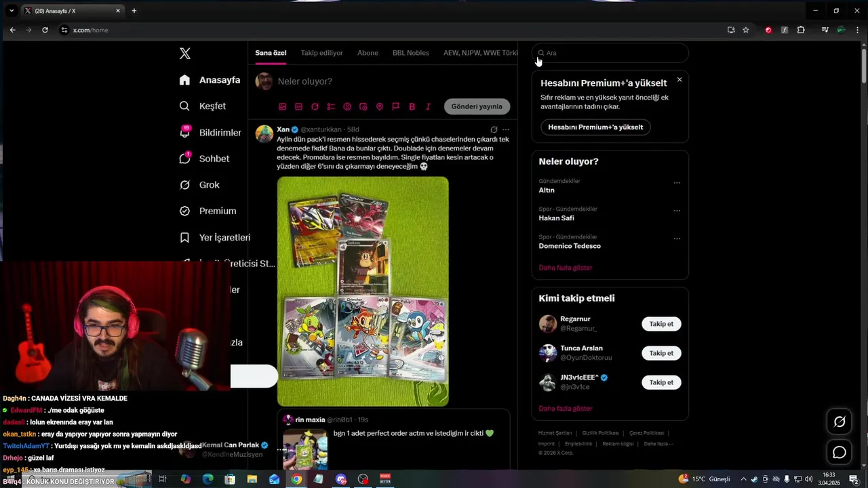868x488 pixels.
Task: Toggle italic formatting in composer
Action: pyautogui.click(x=428, y=106)
